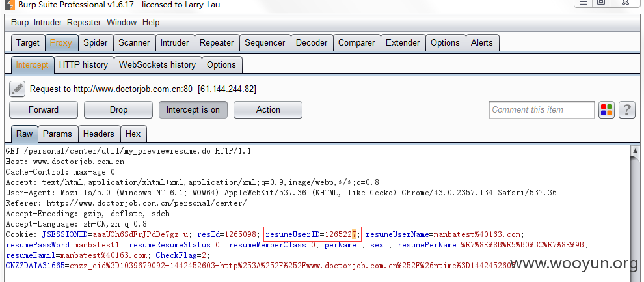Screen dimensions: 644x282
Task: Click the GET /personal/center request line
Action: coord(129,151)
